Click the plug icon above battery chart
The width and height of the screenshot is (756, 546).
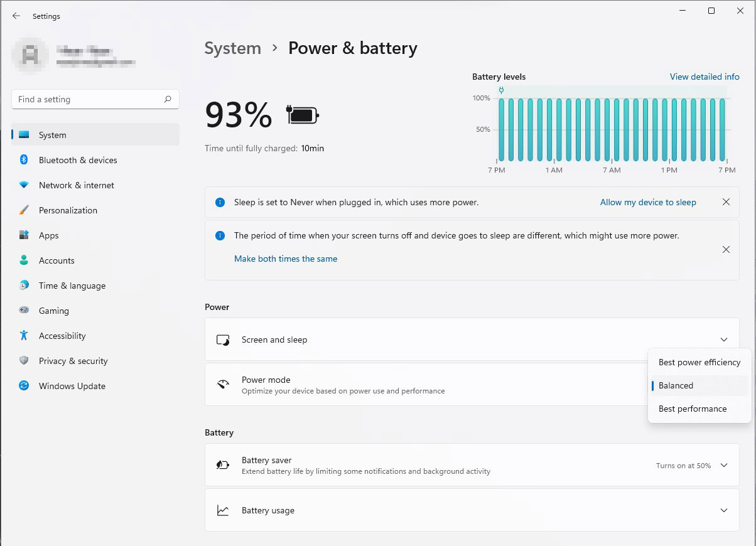pos(501,90)
